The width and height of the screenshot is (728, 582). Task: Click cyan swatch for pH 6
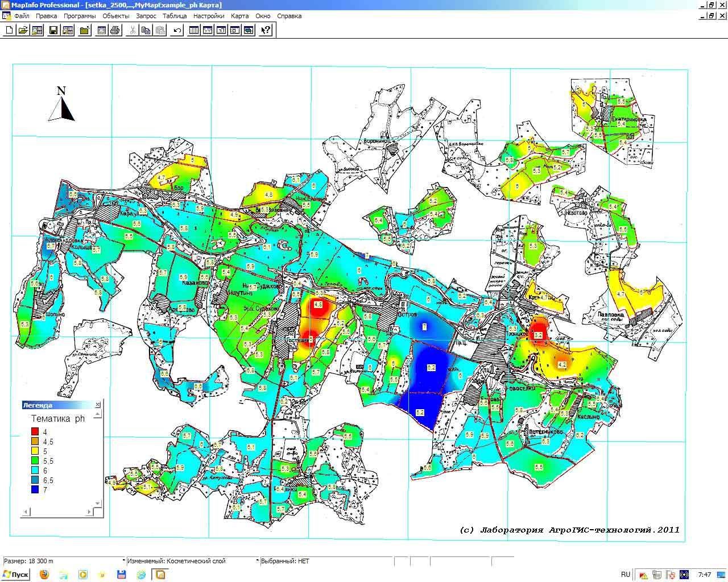(x=35, y=471)
